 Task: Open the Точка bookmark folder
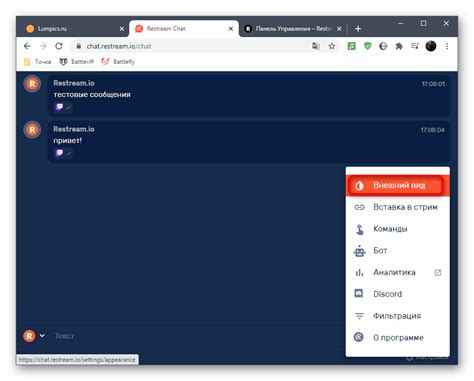(38, 62)
